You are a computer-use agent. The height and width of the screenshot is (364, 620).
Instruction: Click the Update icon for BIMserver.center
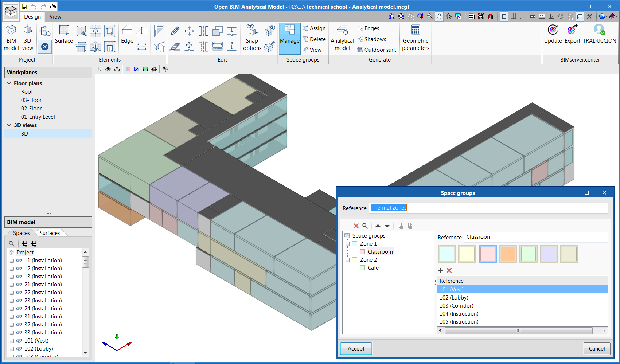[553, 35]
